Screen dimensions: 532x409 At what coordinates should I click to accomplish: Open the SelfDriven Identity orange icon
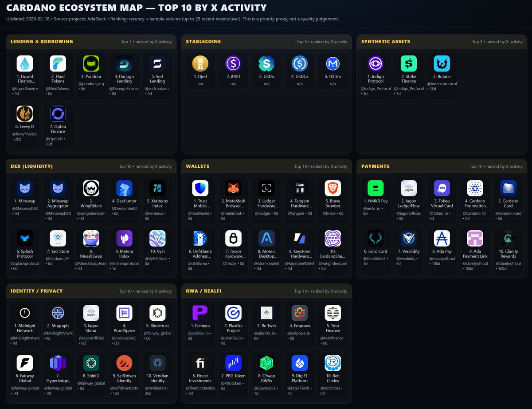click(124, 363)
